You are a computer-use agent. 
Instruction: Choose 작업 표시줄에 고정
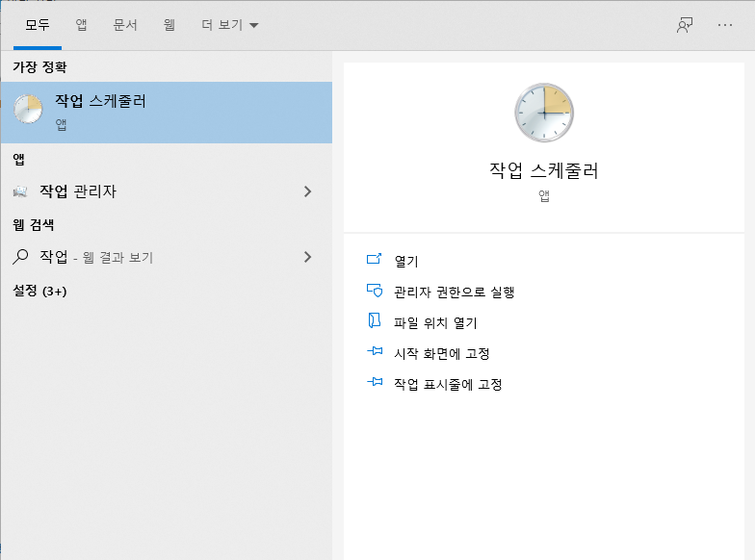(448, 385)
